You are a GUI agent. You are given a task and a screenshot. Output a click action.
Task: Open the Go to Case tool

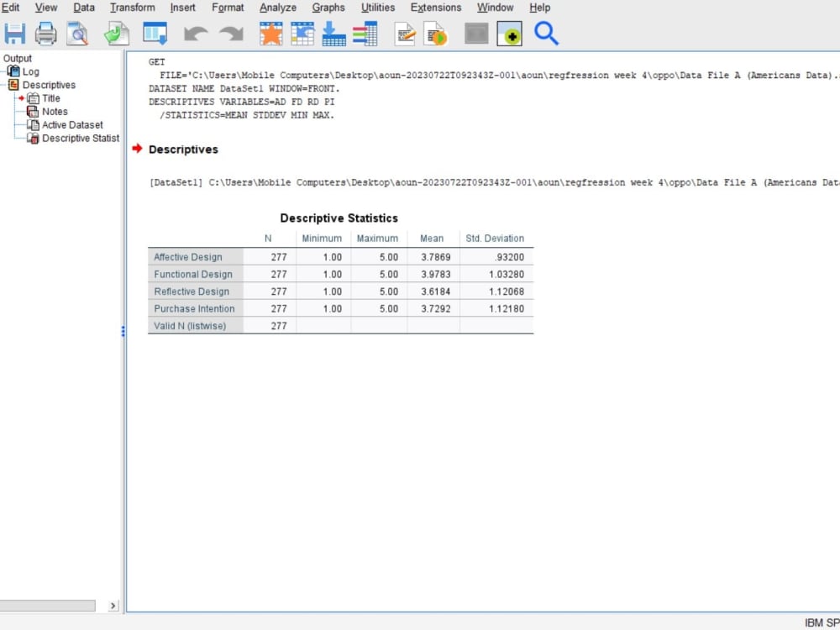(302, 34)
